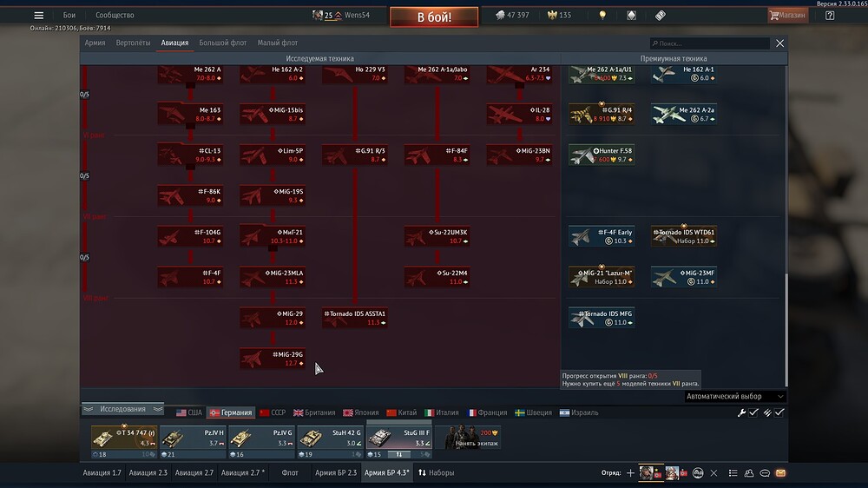The width and height of the screenshot is (868, 488).
Task: Open the chat speech bubble icon
Action: [765, 473]
